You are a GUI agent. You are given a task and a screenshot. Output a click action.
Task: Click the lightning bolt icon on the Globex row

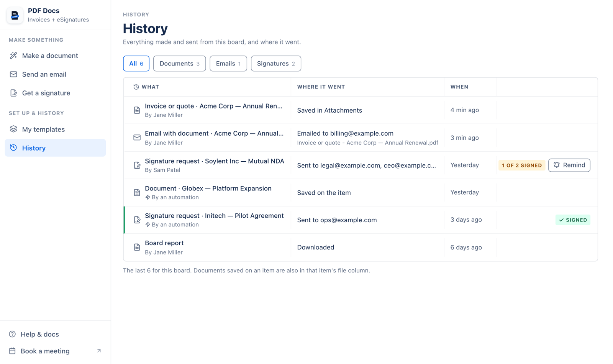[x=148, y=197]
